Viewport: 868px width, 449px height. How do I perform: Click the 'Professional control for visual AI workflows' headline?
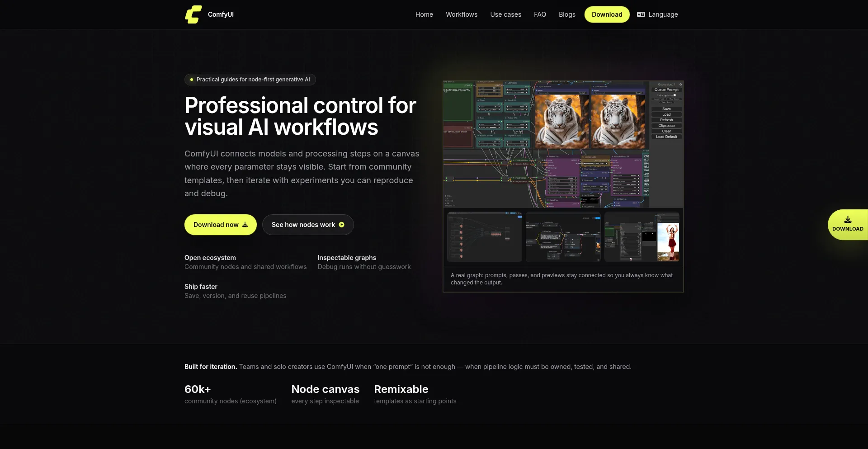coord(300,116)
